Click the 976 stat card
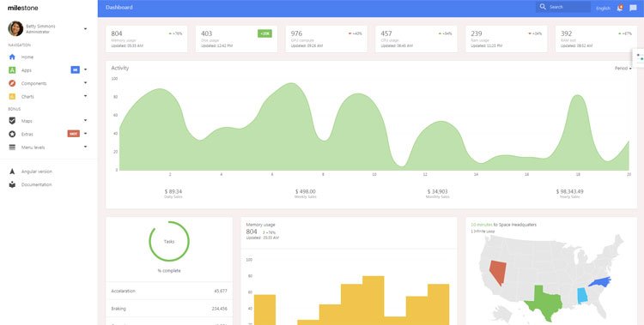Image resolution: width=644 pixels, height=325 pixels. pos(326,39)
